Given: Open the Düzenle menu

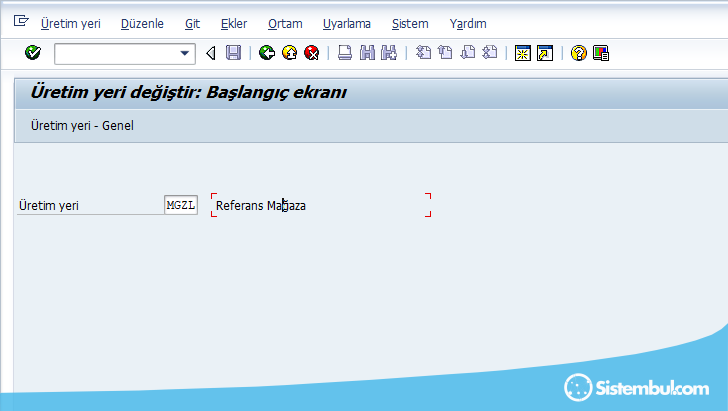Looking at the screenshot, I should coord(142,24).
